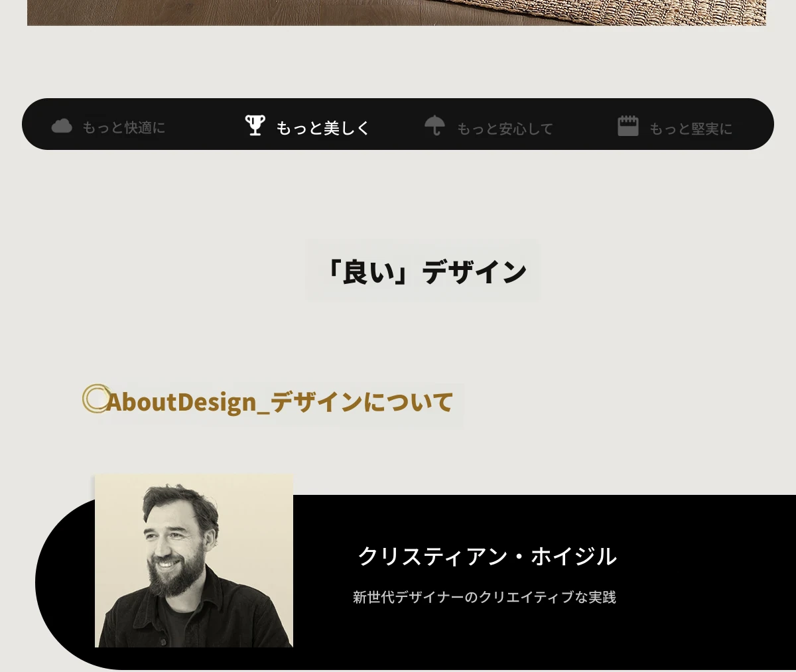Select the もっと快適に tab
This screenshot has width=796, height=672.
[109, 126]
